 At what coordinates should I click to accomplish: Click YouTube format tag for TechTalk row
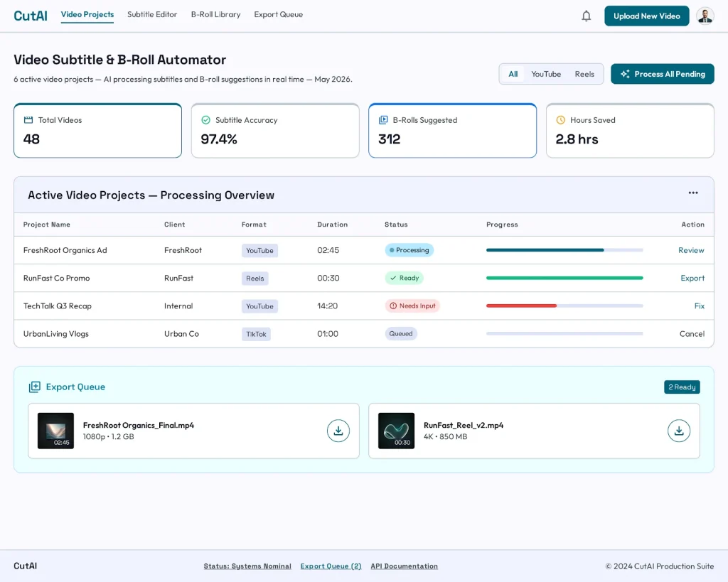pyautogui.click(x=259, y=306)
